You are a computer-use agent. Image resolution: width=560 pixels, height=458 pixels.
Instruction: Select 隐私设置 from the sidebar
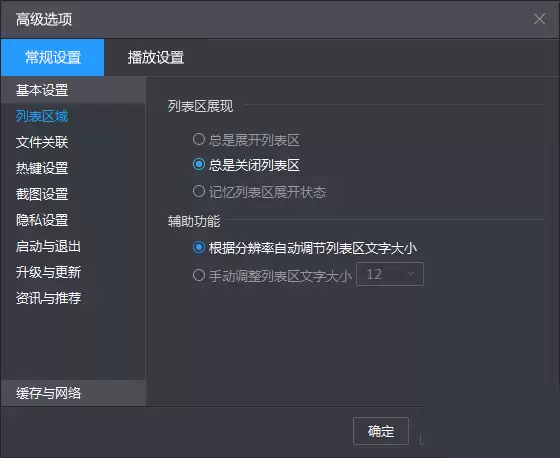pyautogui.click(x=73, y=220)
